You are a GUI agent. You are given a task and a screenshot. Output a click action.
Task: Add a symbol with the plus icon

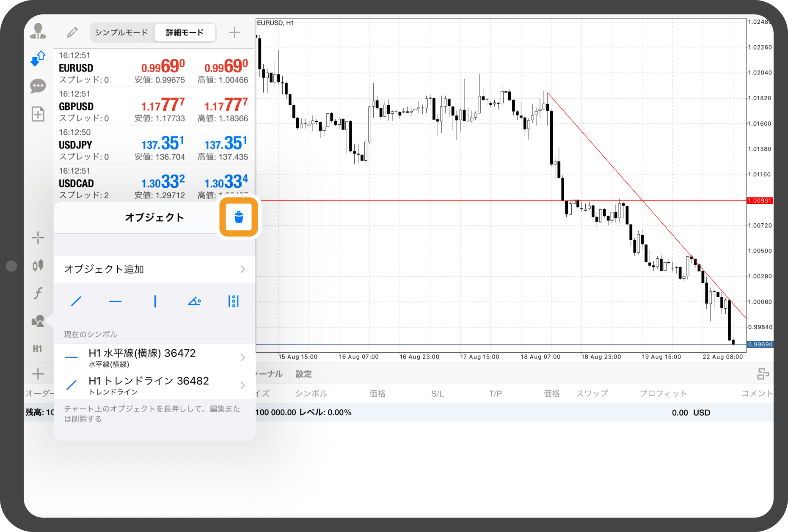coord(234,33)
